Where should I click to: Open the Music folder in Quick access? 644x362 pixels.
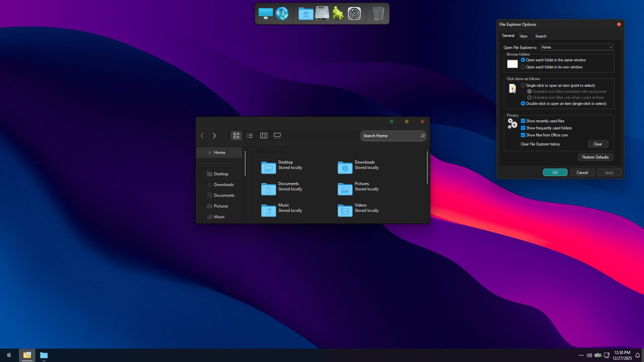(269, 210)
